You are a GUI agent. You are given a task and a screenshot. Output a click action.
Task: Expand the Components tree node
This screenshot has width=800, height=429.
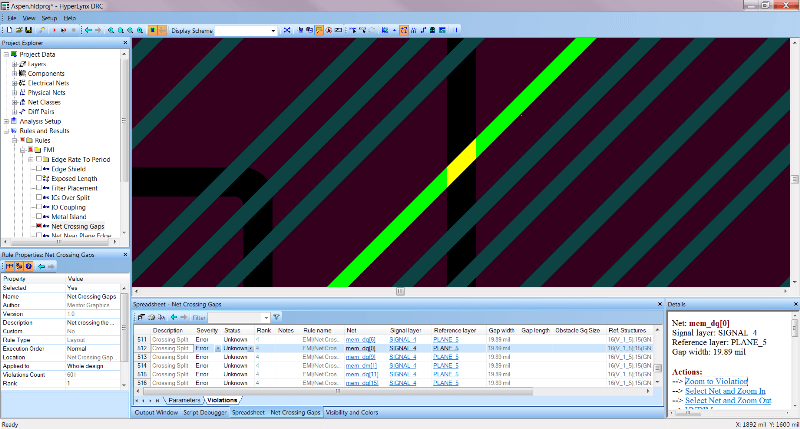[x=13, y=74]
